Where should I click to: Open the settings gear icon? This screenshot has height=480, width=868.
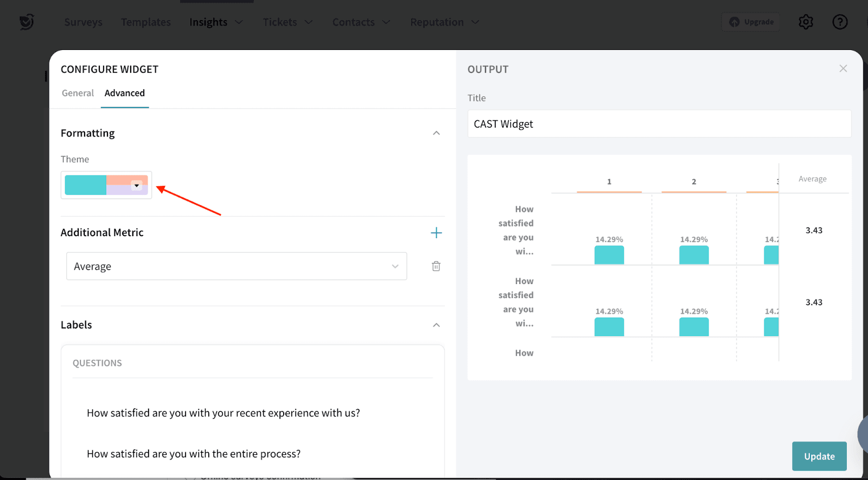click(x=806, y=22)
